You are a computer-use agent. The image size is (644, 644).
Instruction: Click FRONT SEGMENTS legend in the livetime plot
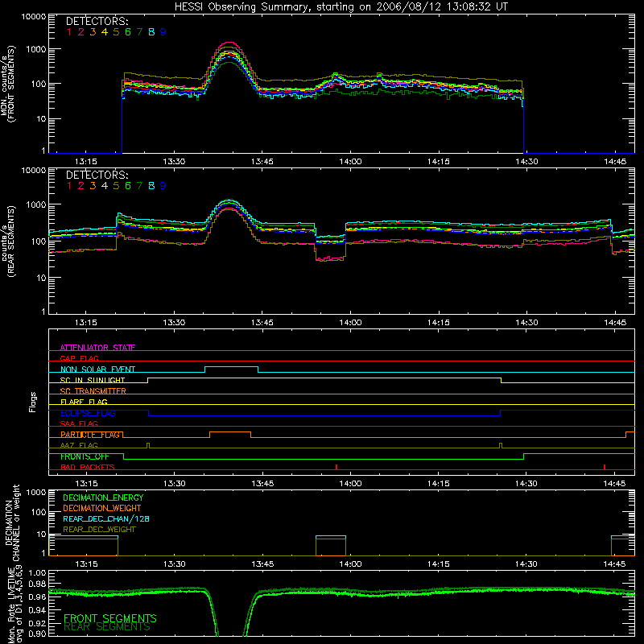click(x=110, y=617)
